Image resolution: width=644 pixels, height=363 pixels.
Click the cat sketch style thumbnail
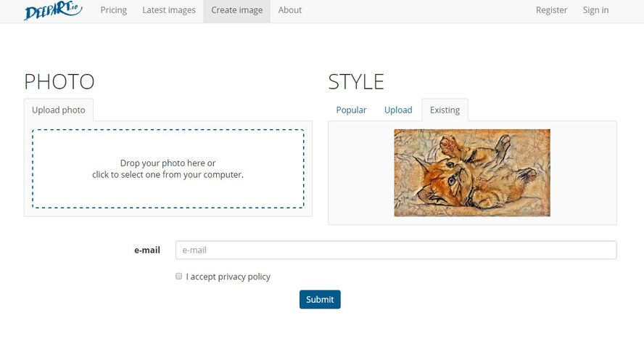click(x=471, y=173)
